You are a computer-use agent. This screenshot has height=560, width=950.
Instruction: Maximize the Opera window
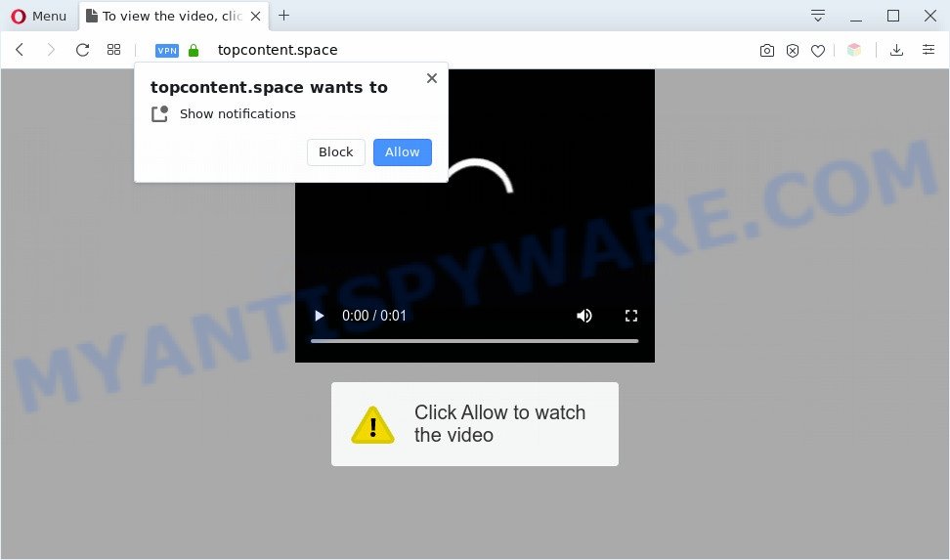893,16
